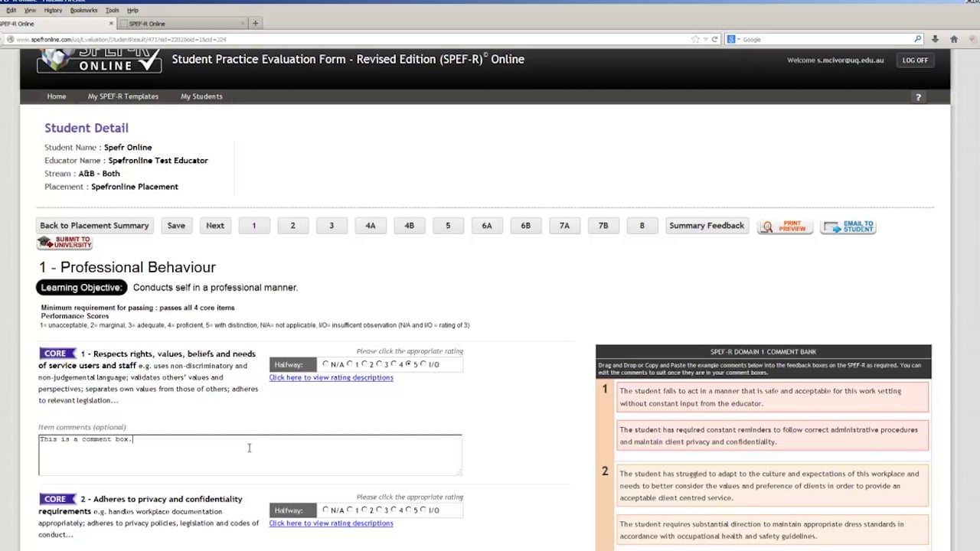Open My SPEF-R Templates
This screenshot has width=980, height=551.
(122, 96)
